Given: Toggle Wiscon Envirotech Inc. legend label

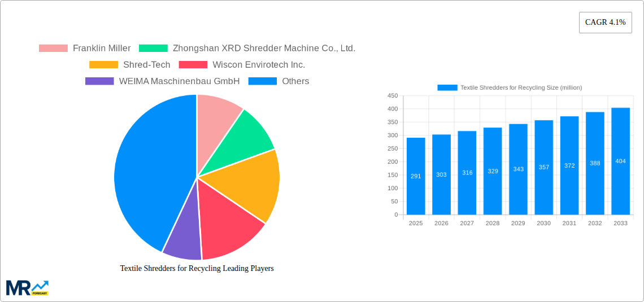Looking at the screenshot, I should 259,65.
